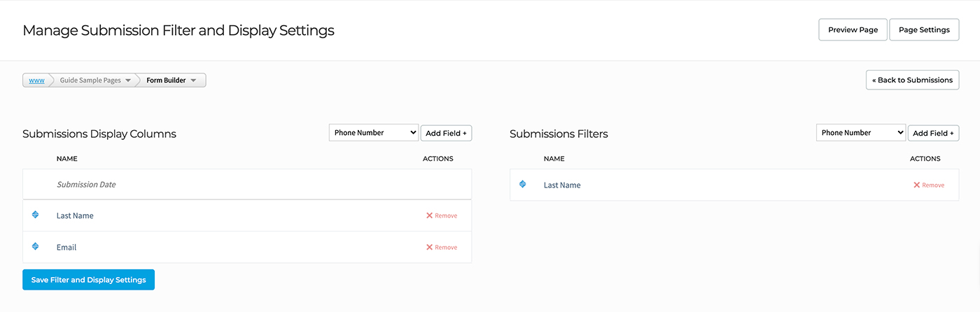The width and height of the screenshot is (980, 312).
Task: Return via Back to Submissions button
Action: (912, 80)
